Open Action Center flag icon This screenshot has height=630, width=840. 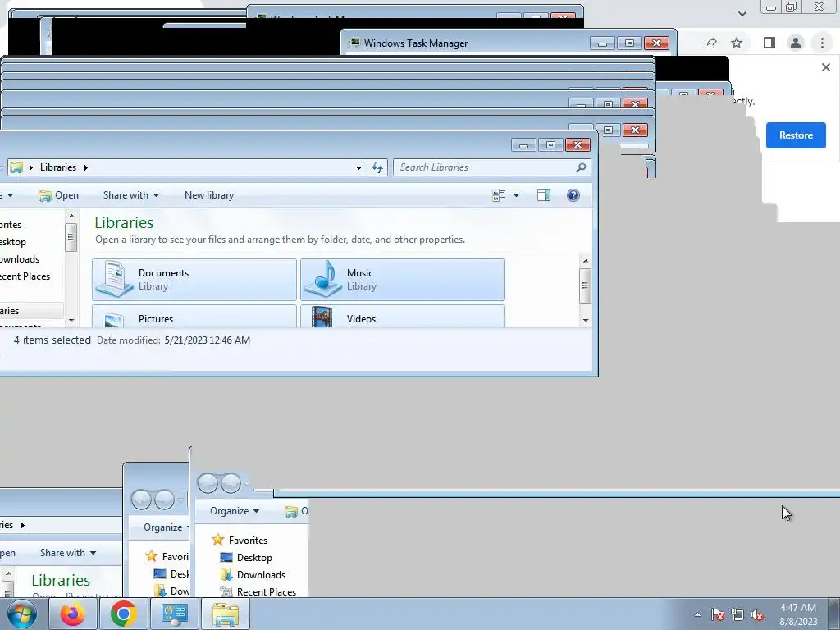pyautogui.click(x=718, y=614)
